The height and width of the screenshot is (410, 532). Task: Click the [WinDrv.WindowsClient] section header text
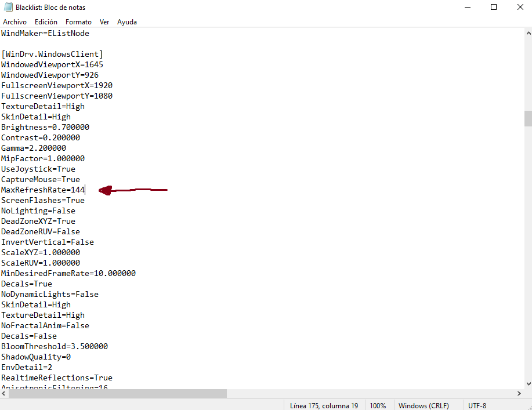click(52, 55)
